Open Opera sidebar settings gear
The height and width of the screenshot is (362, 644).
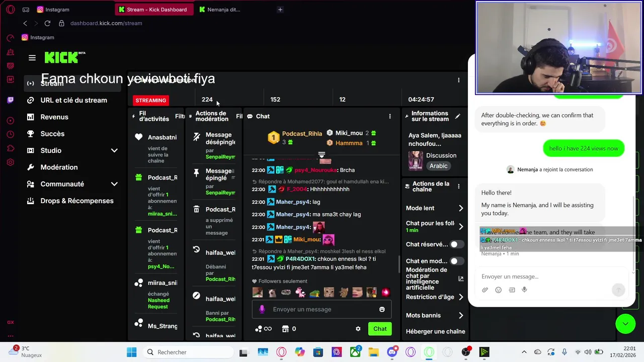[10, 162]
